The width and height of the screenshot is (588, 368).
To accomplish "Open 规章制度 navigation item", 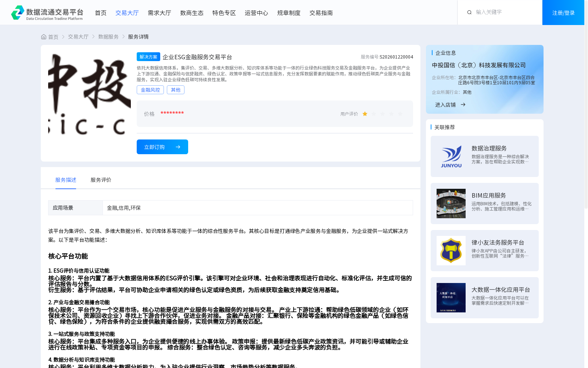I will [289, 13].
